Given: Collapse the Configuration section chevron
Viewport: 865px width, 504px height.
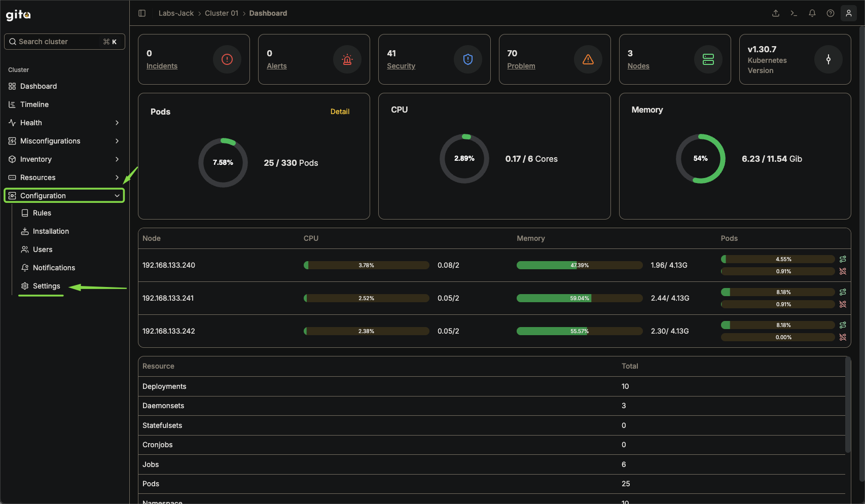Looking at the screenshot, I should pyautogui.click(x=117, y=196).
